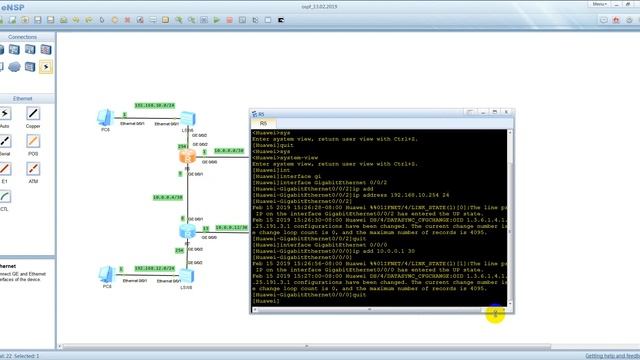Choose the CTL cable type

tap(5, 196)
